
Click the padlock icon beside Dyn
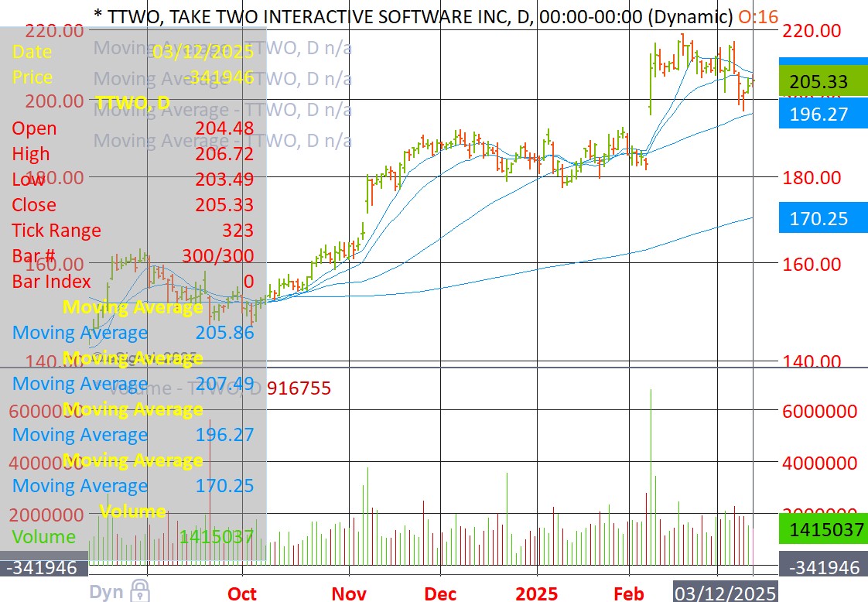(x=139, y=591)
